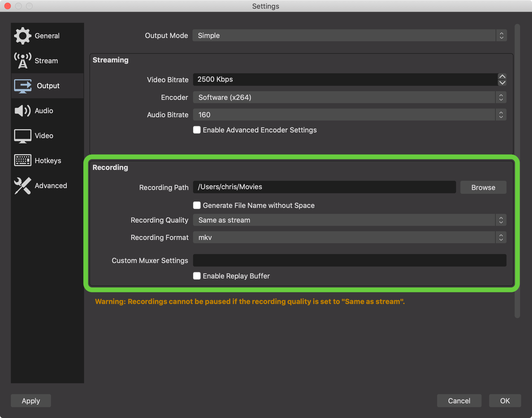Open Video settings via monitor icon

(23, 136)
